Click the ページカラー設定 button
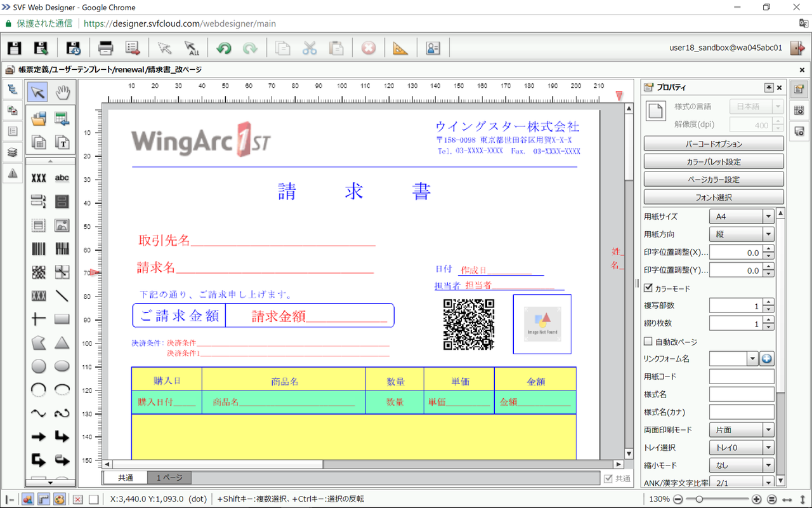 [x=714, y=180]
